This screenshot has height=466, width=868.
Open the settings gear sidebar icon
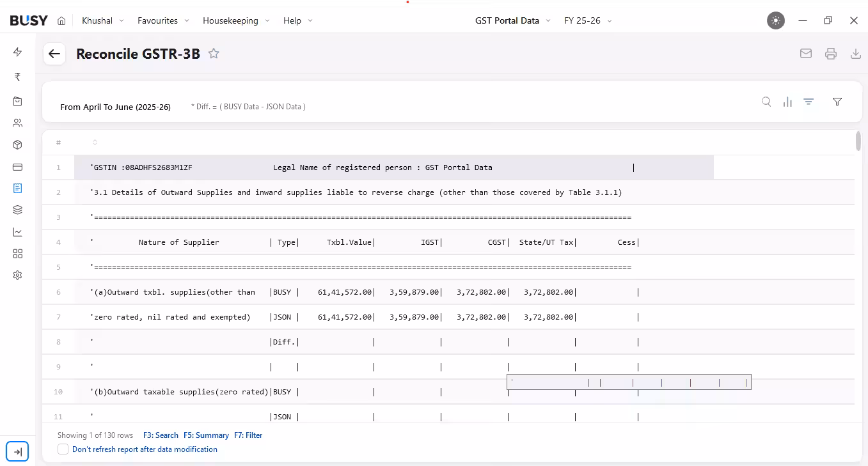(18, 276)
